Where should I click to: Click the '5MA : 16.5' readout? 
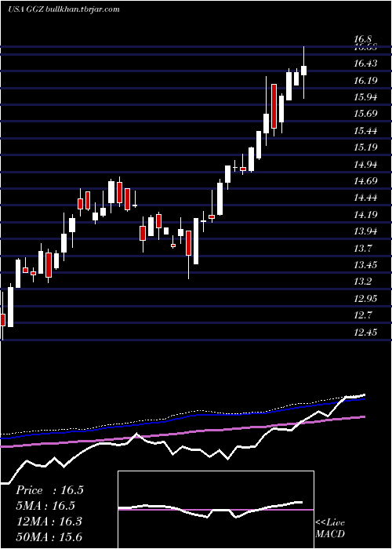(x=45, y=506)
